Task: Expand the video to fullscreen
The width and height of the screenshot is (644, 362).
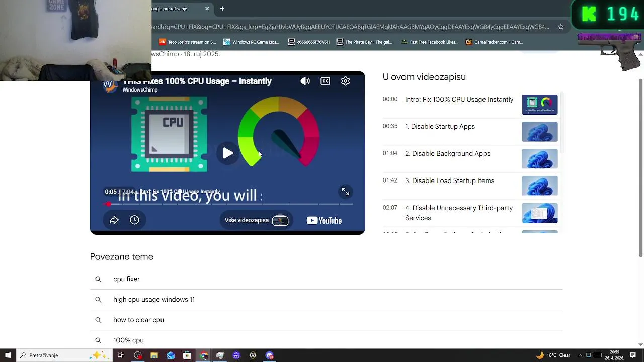Action: pyautogui.click(x=345, y=191)
